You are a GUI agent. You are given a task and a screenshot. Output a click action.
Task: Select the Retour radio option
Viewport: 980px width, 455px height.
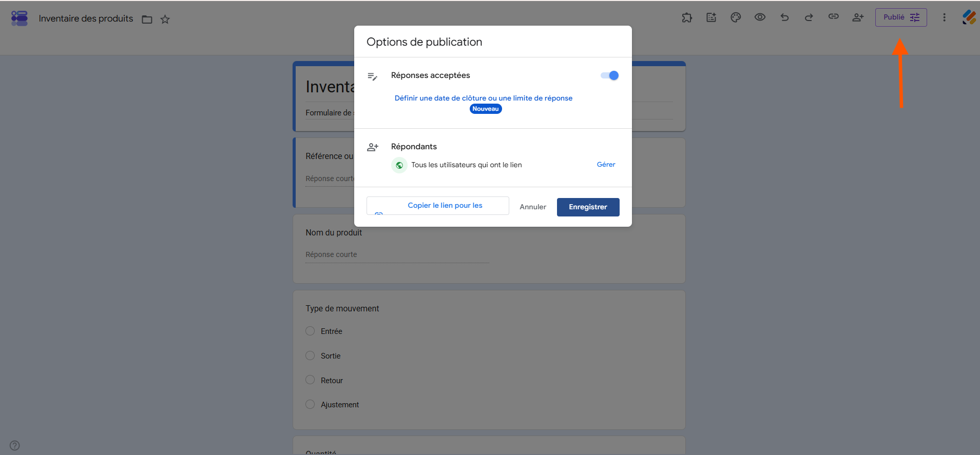pyautogui.click(x=310, y=380)
